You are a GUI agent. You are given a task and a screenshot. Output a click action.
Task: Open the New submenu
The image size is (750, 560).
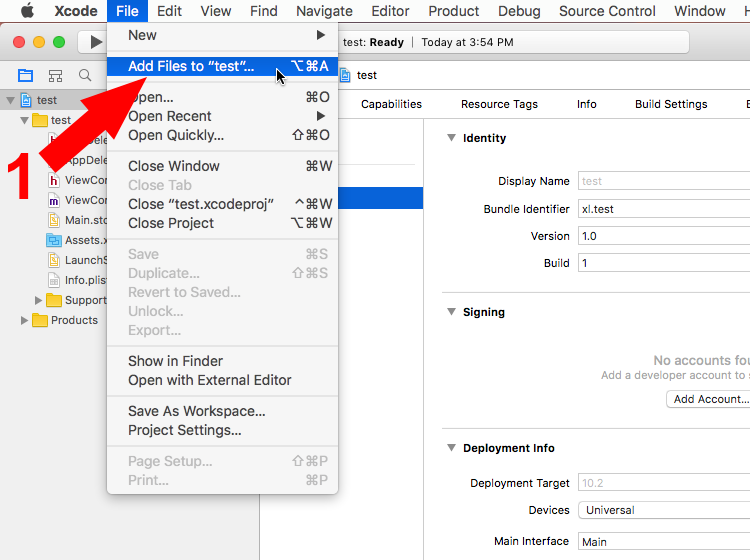pos(222,35)
